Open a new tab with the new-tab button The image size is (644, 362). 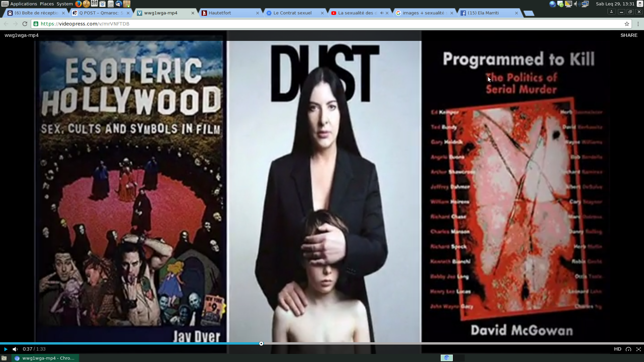(x=529, y=13)
